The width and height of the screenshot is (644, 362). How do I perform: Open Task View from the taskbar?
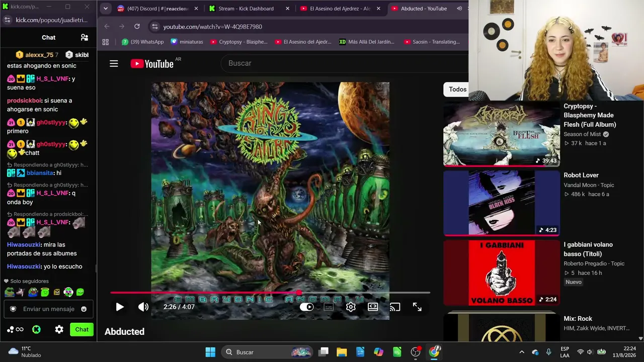324,352
